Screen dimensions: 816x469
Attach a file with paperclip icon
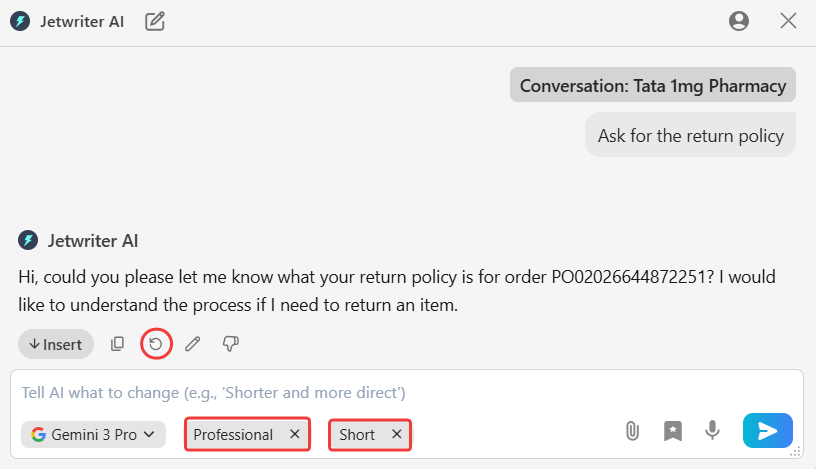(632, 431)
